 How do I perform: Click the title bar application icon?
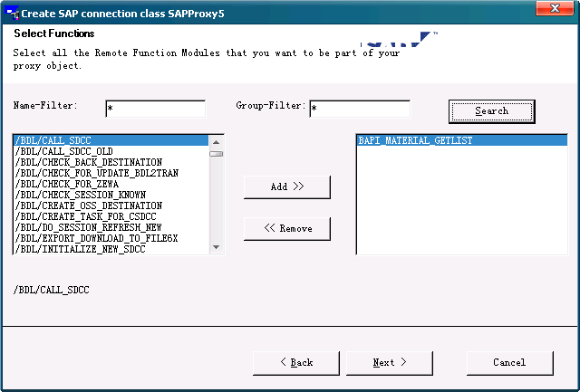pyautogui.click(x=12, y=13)
